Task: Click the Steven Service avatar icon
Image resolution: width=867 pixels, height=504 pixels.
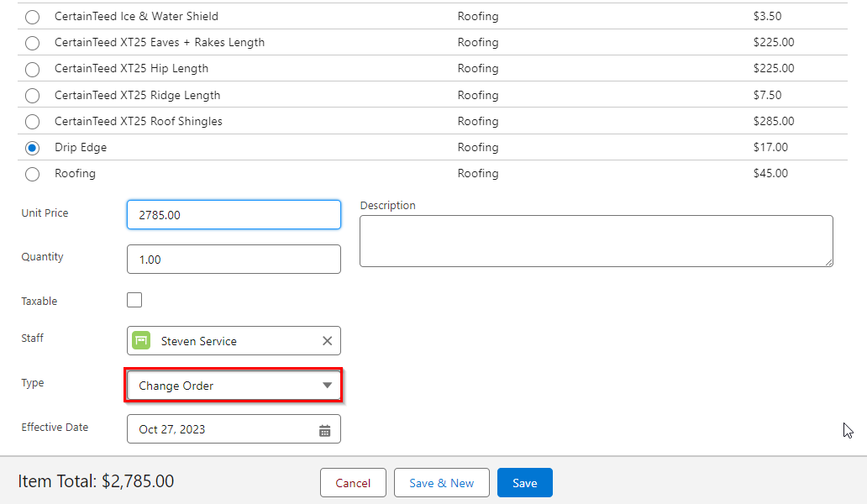Action: (x=140, y=341)
